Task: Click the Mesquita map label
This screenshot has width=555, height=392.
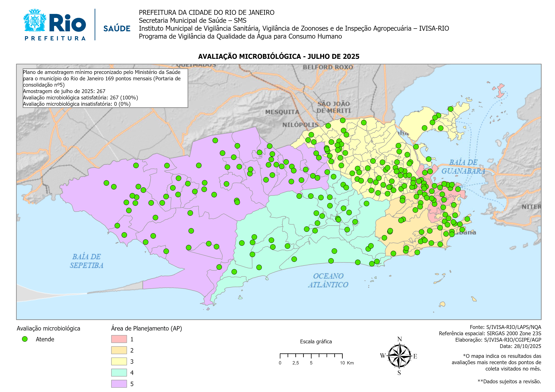Action: point(282,112)
